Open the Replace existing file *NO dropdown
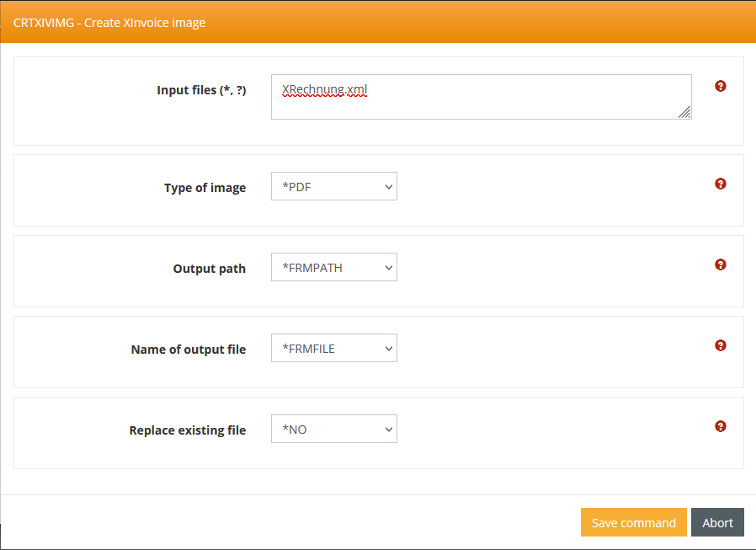 click(x=333, y=430)
